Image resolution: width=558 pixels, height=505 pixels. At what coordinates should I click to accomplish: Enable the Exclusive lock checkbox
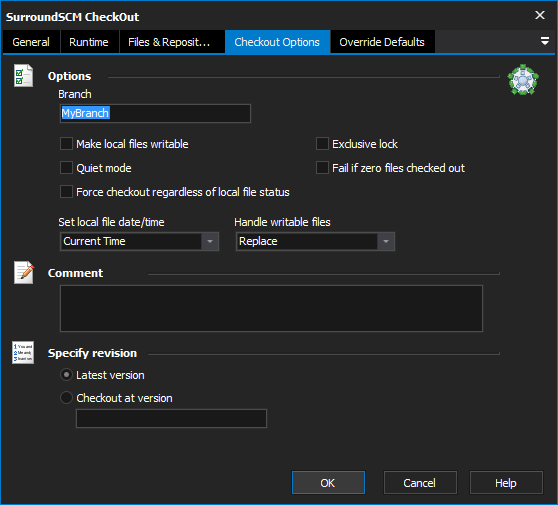(x=322, y=144)
